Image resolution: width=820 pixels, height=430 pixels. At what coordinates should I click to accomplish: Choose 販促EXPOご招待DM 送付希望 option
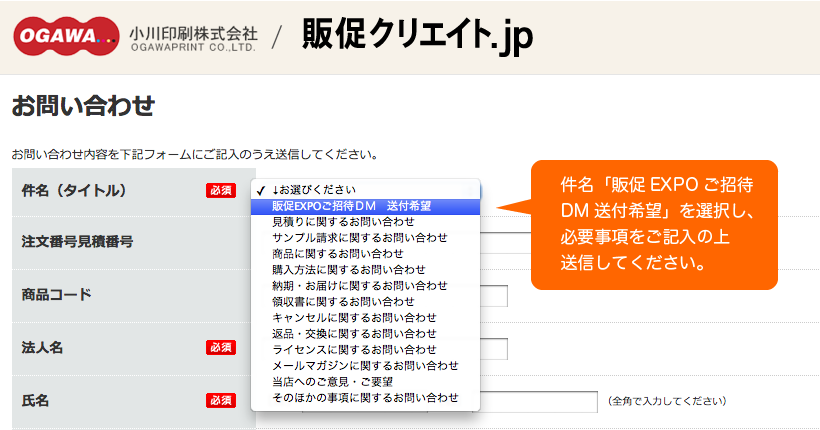[365, 206]
